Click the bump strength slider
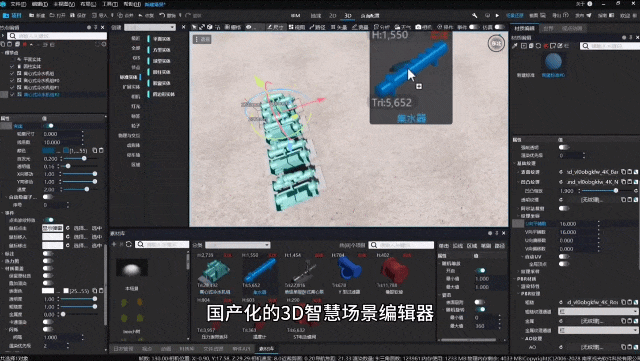The image size is (640, 361). point(608,191)
